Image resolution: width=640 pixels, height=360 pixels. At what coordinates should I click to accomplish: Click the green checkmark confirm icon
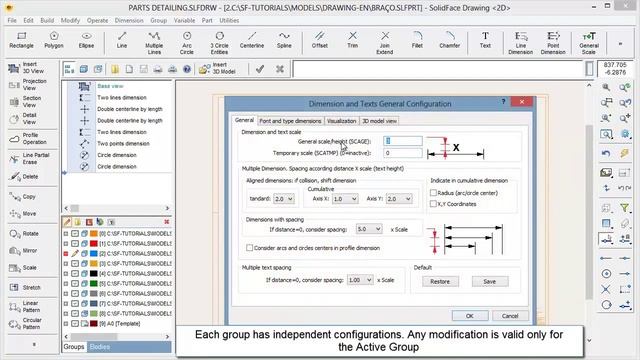[x=260, y=69]
